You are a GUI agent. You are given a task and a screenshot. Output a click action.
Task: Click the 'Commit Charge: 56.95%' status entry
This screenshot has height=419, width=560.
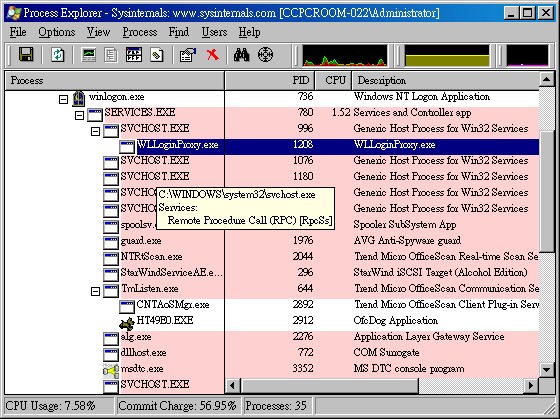coord(177,406)
